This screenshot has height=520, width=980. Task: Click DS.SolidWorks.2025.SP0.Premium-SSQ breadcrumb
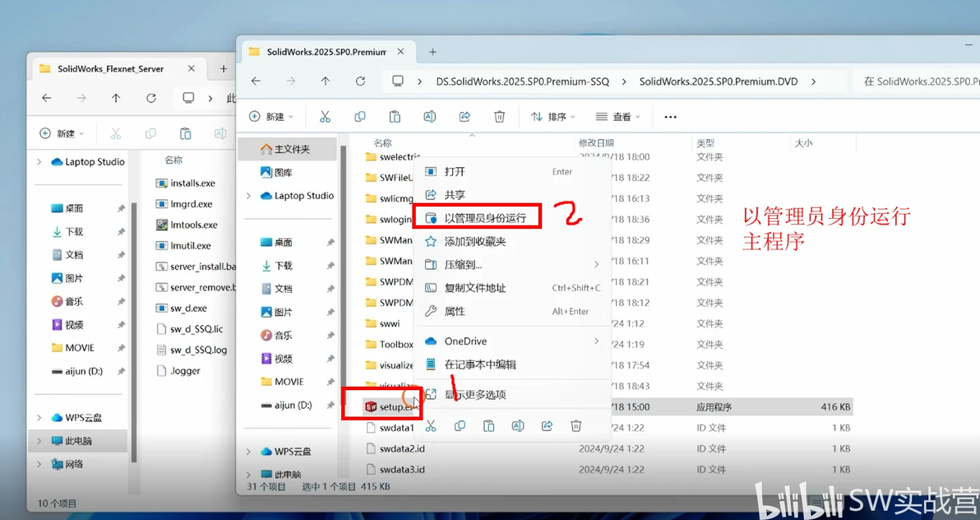(523, 81)
